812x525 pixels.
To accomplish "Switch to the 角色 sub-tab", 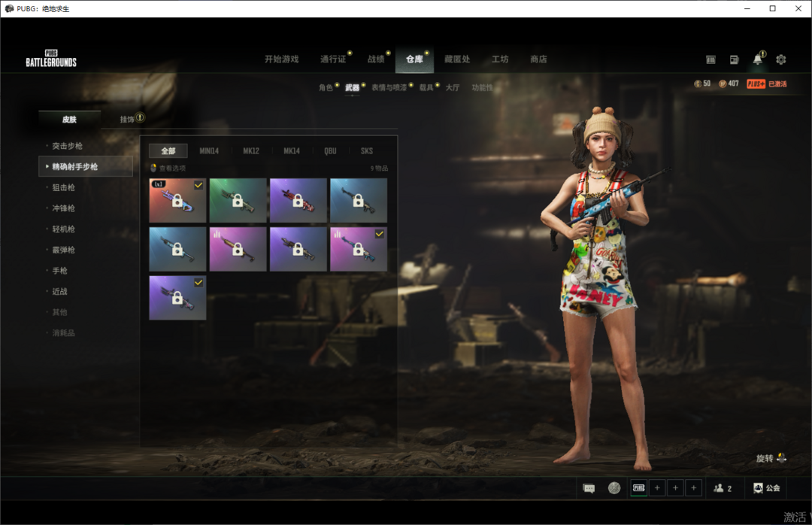I will tap(326, 87).
